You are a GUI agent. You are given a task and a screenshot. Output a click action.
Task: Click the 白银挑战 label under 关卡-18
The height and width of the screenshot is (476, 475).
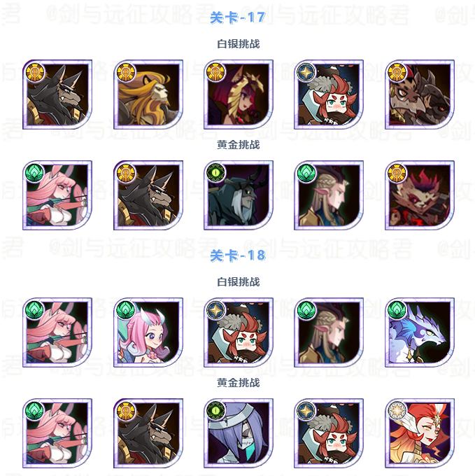[239, 282]
